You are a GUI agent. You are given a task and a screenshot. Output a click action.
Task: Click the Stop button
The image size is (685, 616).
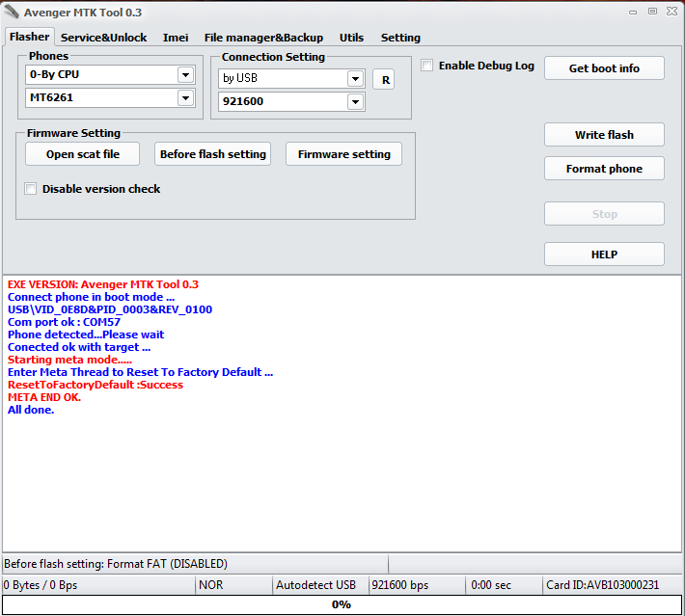604,214
